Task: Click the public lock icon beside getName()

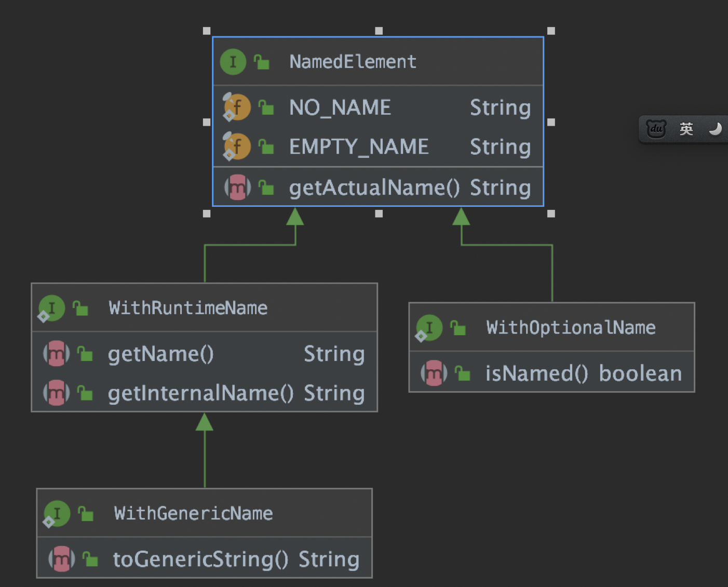Action: [85, 354]
